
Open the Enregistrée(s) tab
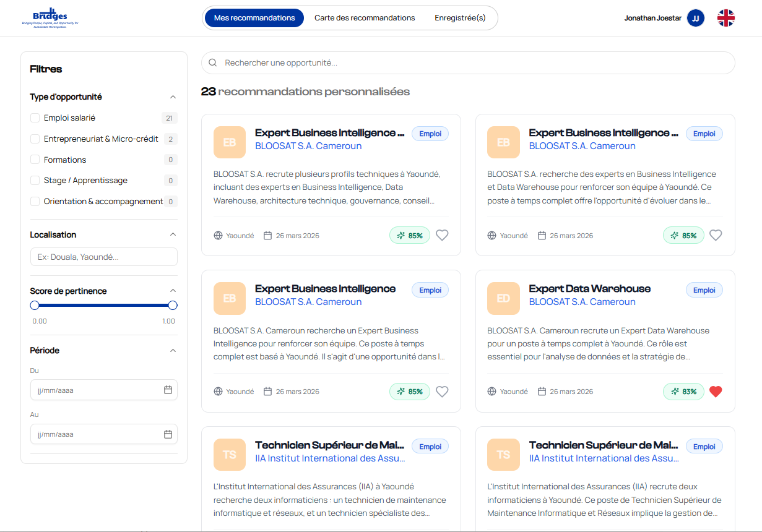point(460,18)
